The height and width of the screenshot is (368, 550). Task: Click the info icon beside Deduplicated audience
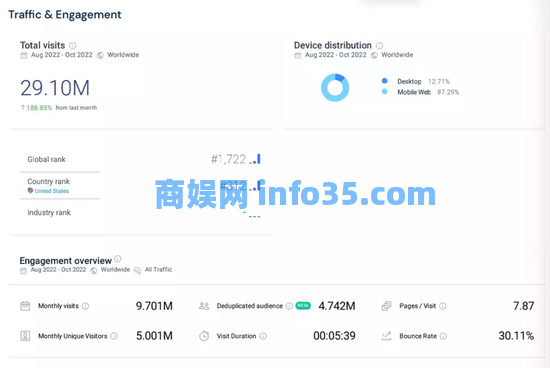tap(289, 306)
